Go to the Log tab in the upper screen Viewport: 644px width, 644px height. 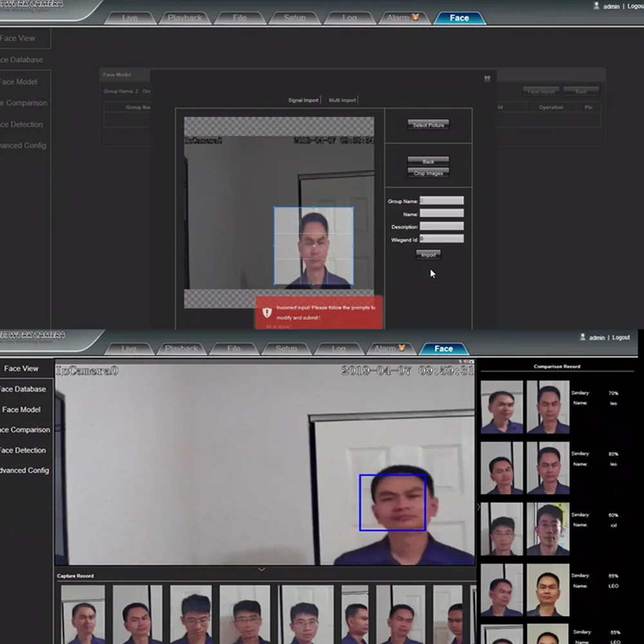pyautogui.click(x=350, y=17)
